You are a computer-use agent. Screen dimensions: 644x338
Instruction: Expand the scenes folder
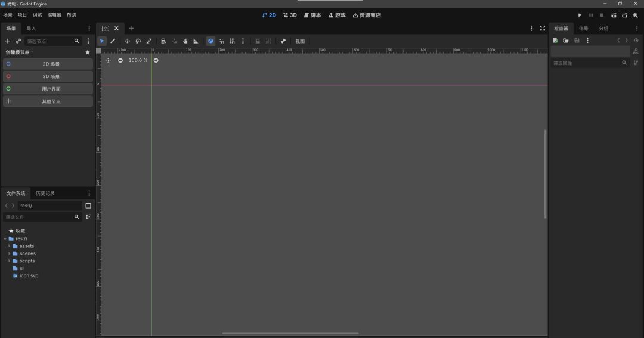tap(9, 253)
